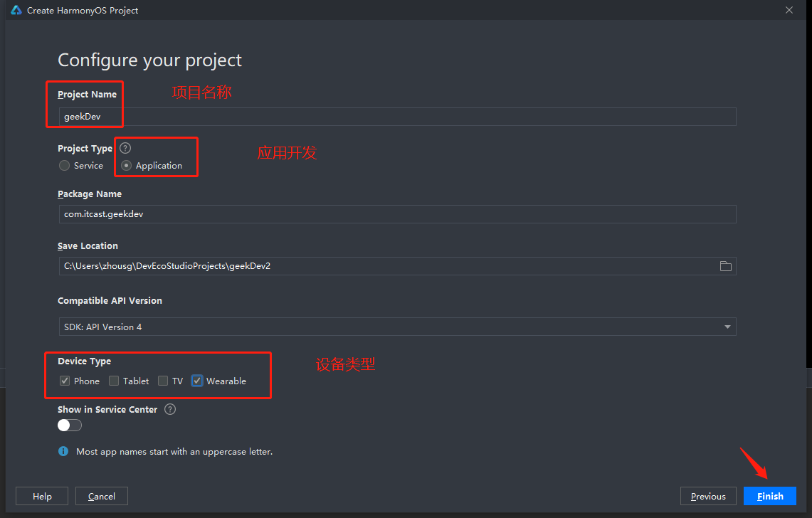This screenshot has height=518, width=812.
Task: Uncheck the Wearable device type checkbox
Action: [197, 381]
